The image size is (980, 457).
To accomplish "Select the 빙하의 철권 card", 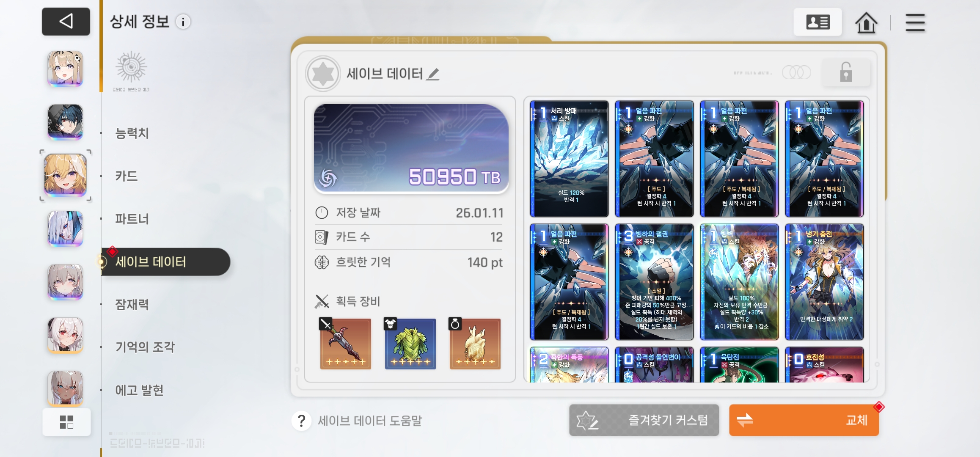I will (654, 282).
